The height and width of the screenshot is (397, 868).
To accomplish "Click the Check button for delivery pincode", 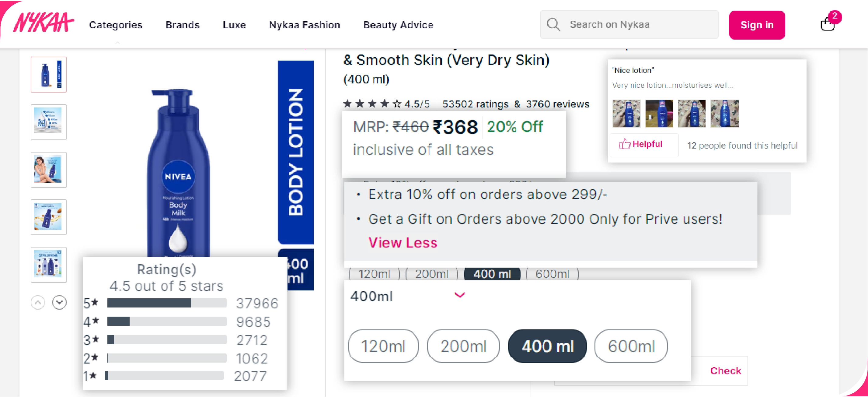I will pyautogui.click(x=725, y=371).
